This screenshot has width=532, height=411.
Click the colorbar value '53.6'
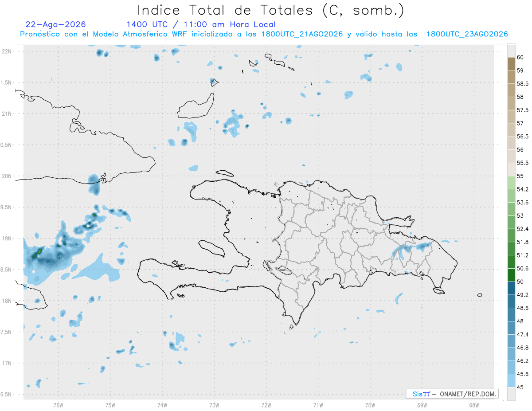point(522,203)
